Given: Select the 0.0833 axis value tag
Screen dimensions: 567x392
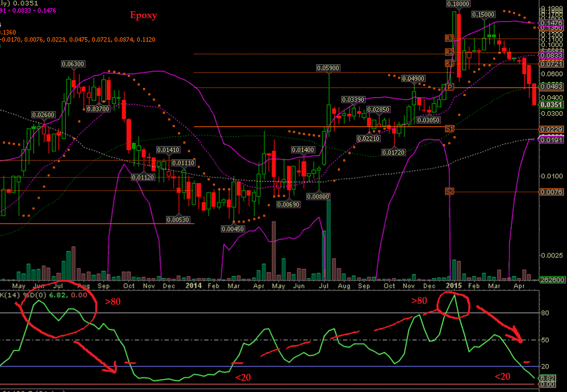Looking at the screenshot, I should point(551,55).
